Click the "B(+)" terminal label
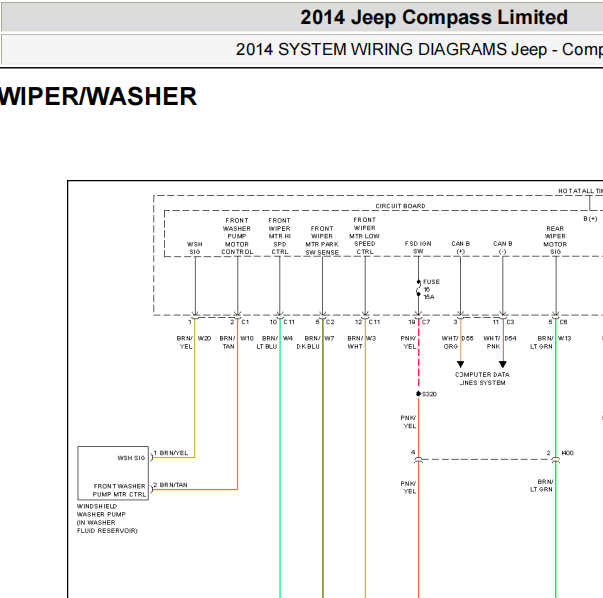This screenshot has width=603, height=598. click(590, 219)
